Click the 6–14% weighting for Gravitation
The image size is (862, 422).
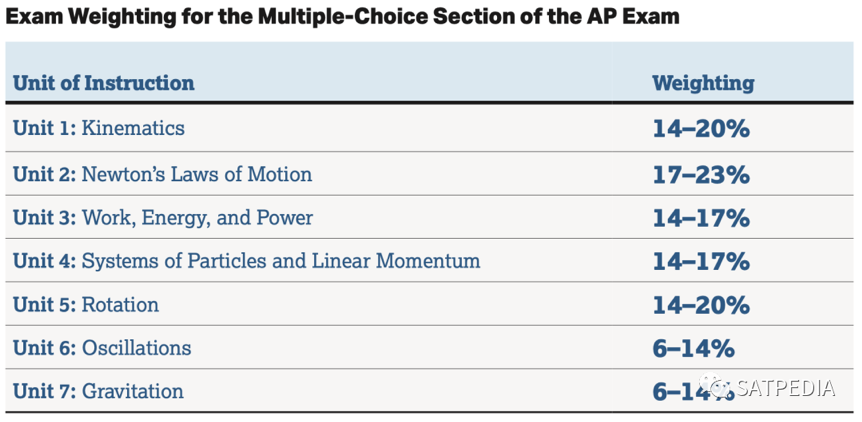(x=694, y=392)
